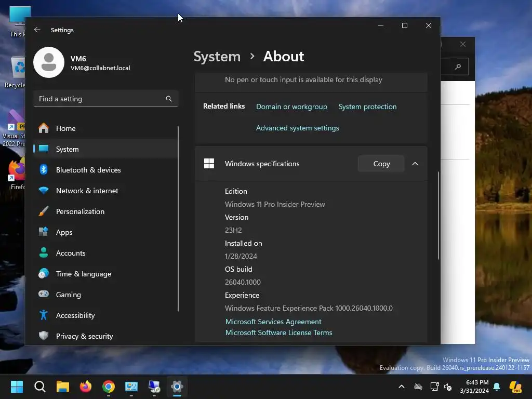This screenshot has height=399, width=532.
Task: Open the Start menu on taskbar
Action: pyautogui.click(x=17, y=387)
